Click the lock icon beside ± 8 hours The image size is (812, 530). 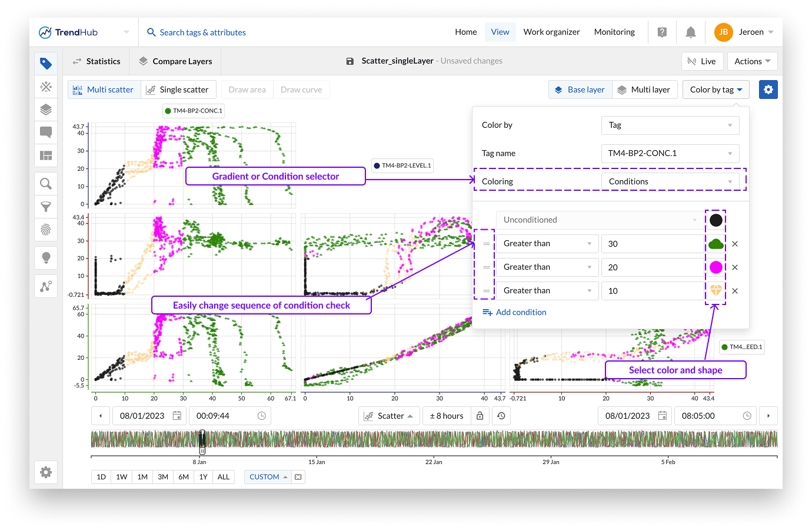click(480, 416)
